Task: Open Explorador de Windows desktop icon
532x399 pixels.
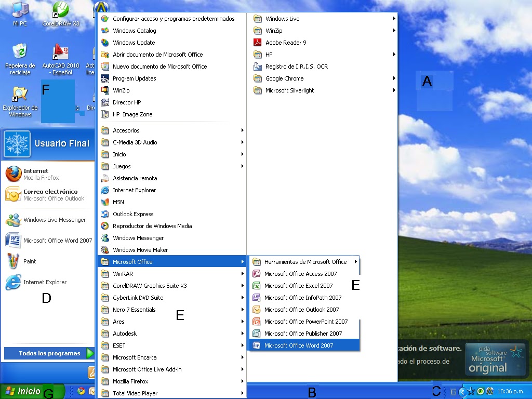Action: pos(20,101)
